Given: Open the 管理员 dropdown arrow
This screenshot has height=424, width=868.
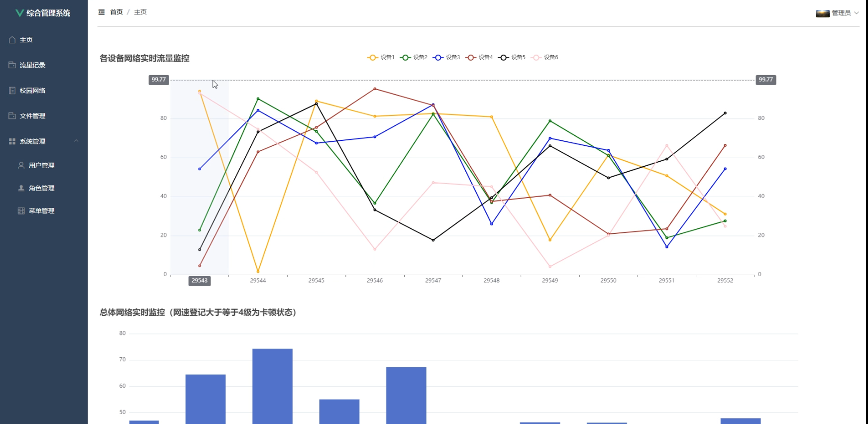Looking at the screenshot, I should click(857, 13).
